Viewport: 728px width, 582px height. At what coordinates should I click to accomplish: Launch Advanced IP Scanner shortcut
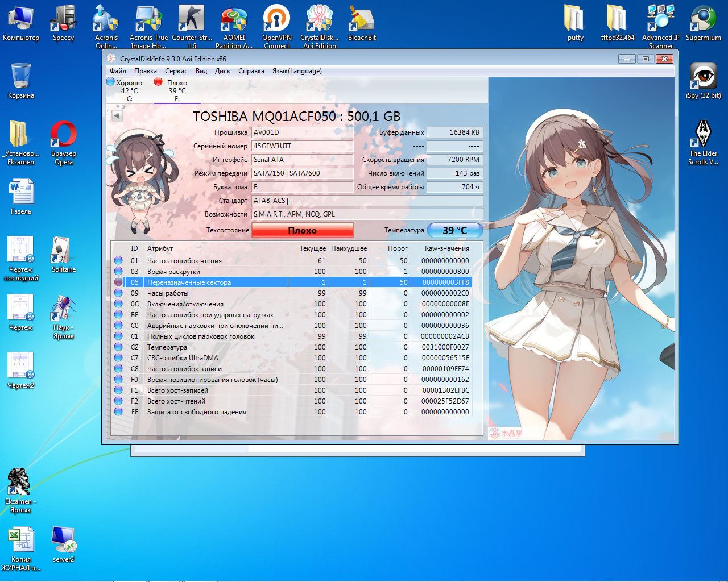point(661,26)
